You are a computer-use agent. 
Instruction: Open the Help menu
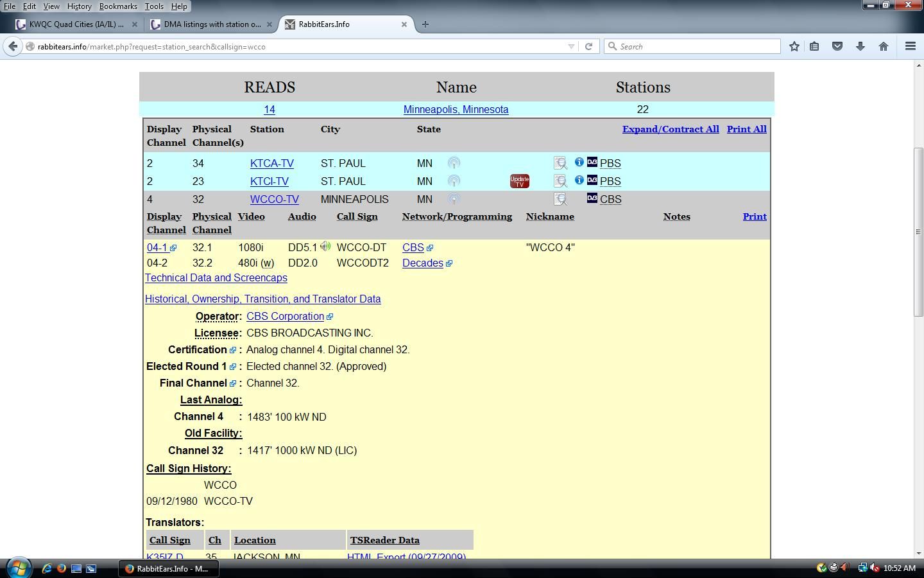pos(179,6)
